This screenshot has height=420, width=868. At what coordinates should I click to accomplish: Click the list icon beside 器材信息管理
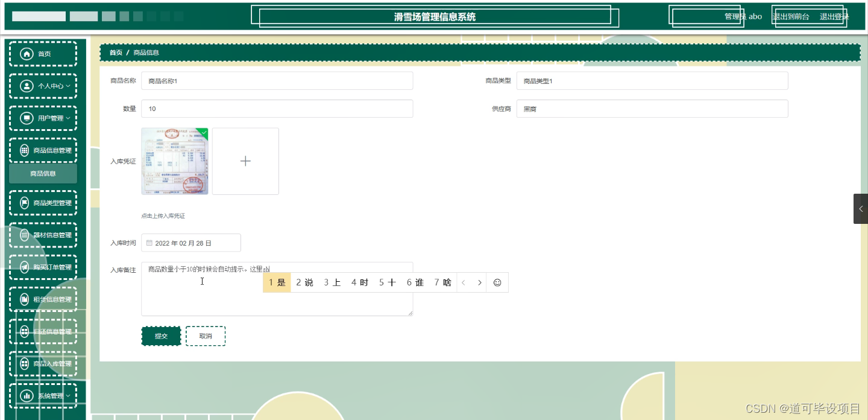25,235
